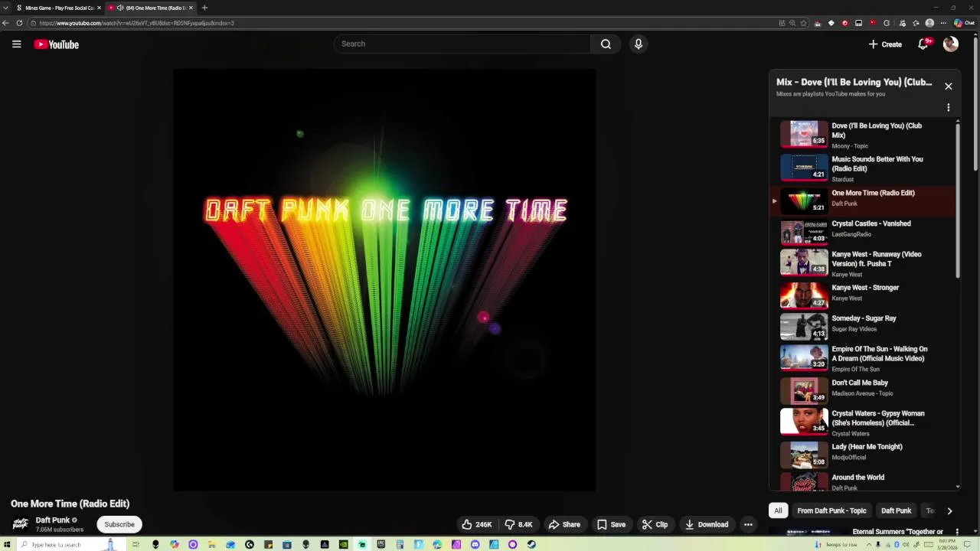This screenshot has height=551, width=980.
Task: Open the browser settings and more ellipsis
Action: (943, 23)
